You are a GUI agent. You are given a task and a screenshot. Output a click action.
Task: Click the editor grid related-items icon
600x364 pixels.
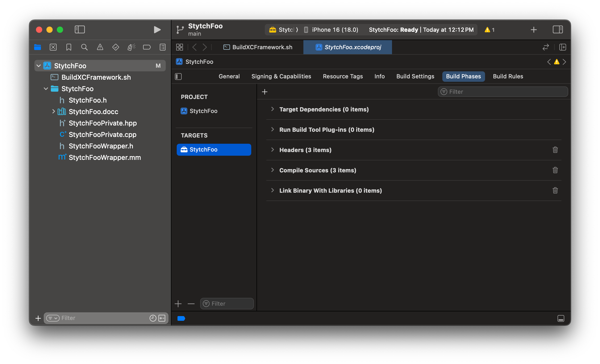point(180,47)
